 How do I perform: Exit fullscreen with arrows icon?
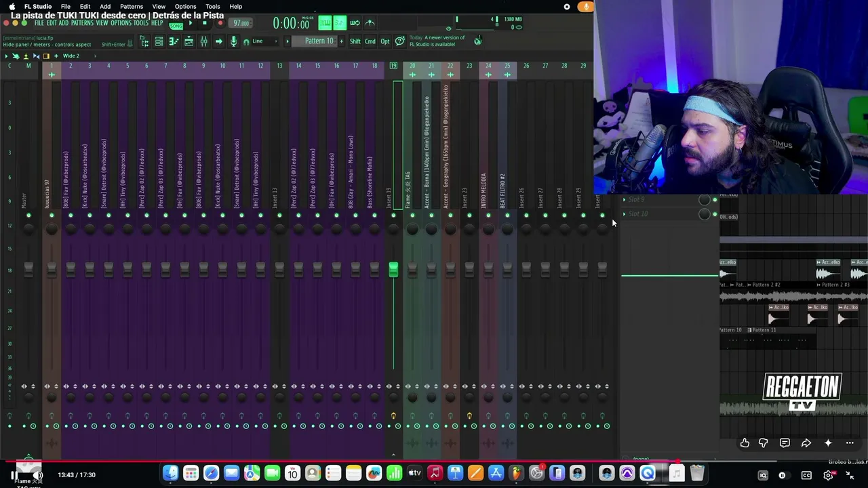850,476
